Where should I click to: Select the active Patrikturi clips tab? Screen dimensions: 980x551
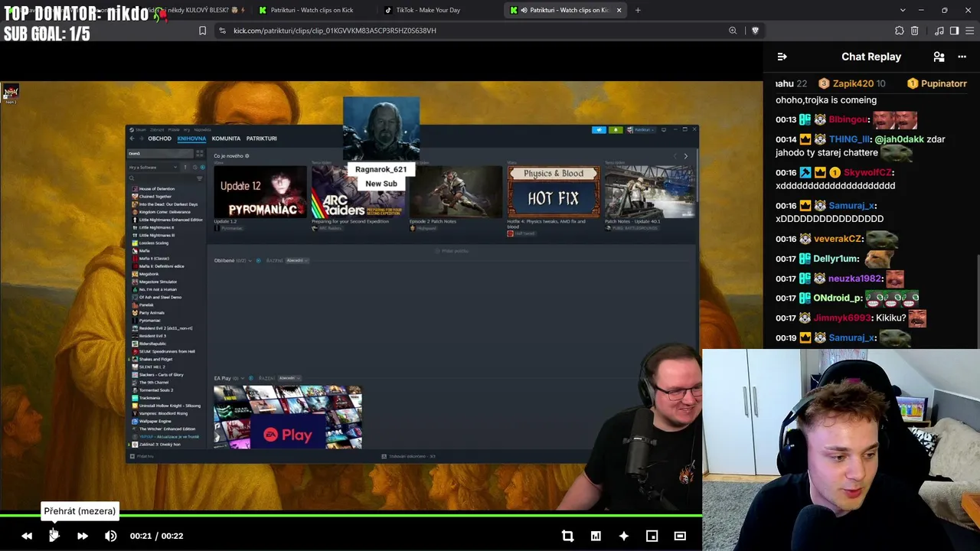567,10
